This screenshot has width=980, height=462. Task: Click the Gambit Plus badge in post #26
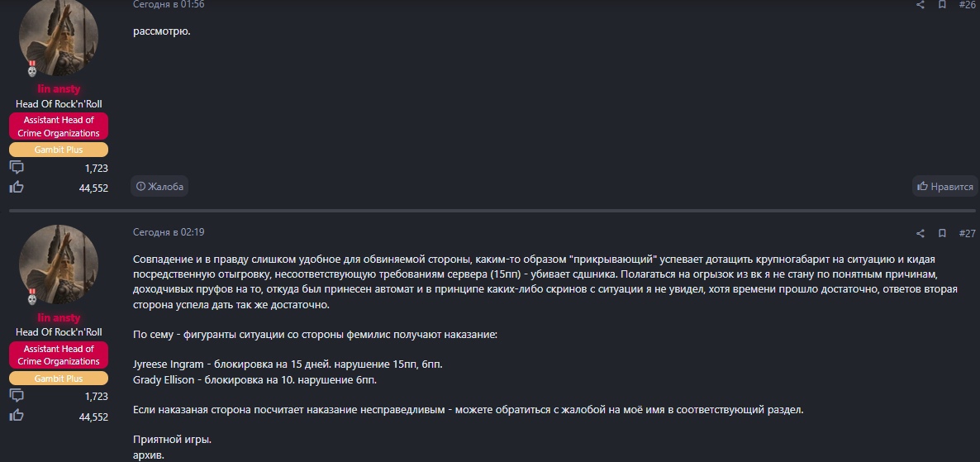point(59,150)
